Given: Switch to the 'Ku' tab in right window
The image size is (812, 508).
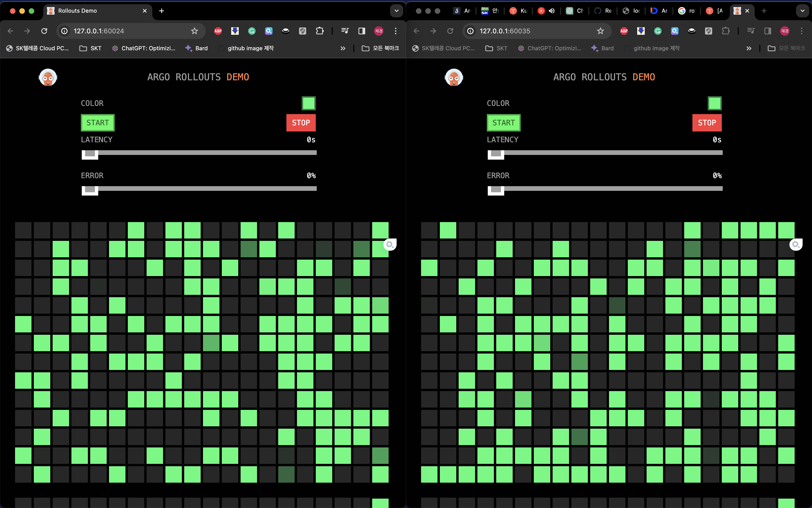Looking at the screenshot, I should [518, 11].
